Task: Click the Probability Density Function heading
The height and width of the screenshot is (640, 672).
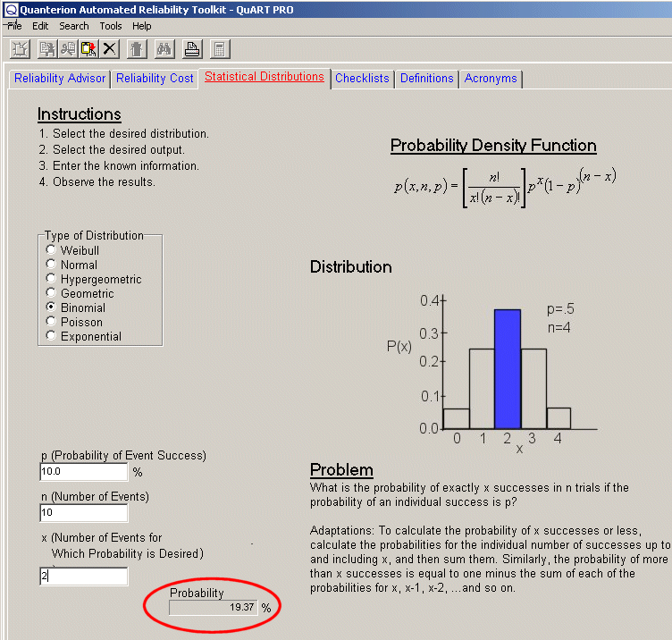Action: (x=493, y=146)
